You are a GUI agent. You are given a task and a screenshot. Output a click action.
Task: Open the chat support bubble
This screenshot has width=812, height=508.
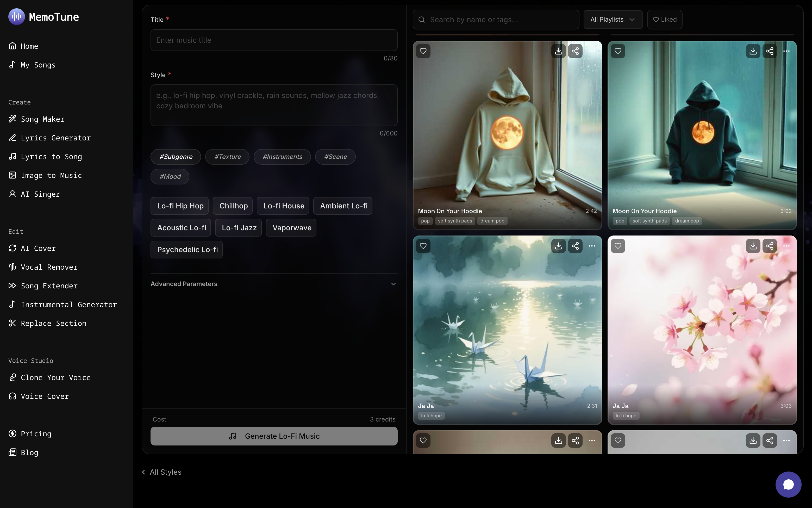pyautogui.click(x=788, y=484)
